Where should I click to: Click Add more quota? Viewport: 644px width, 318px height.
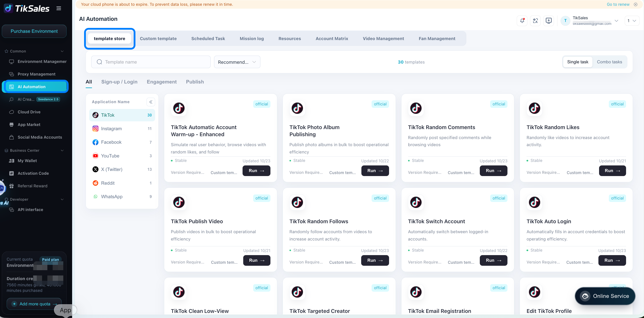pos(34,304)
